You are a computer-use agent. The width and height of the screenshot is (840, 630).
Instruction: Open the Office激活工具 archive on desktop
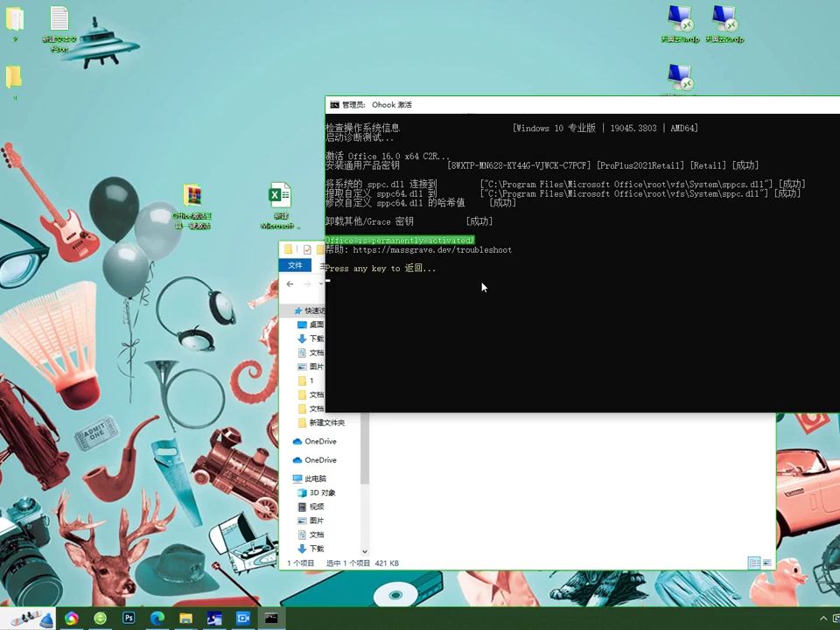[192, 206]
